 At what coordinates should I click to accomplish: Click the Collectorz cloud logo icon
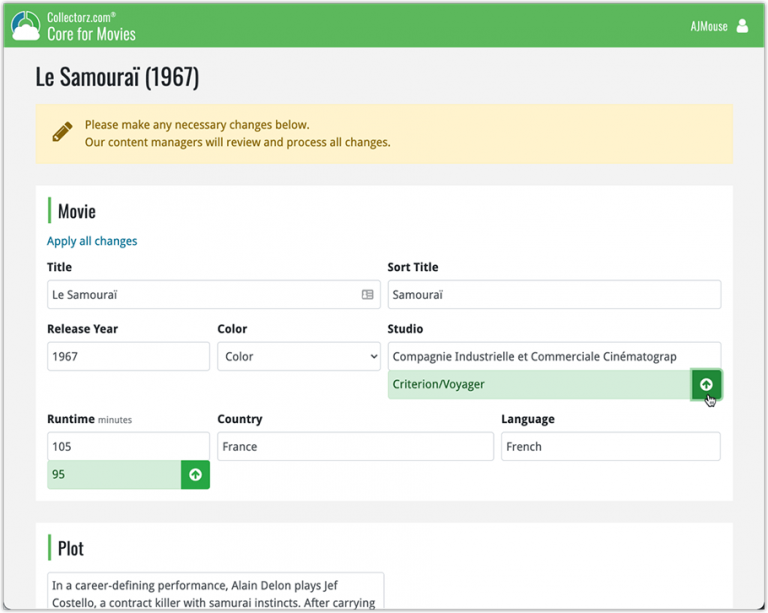click(25, 26)
